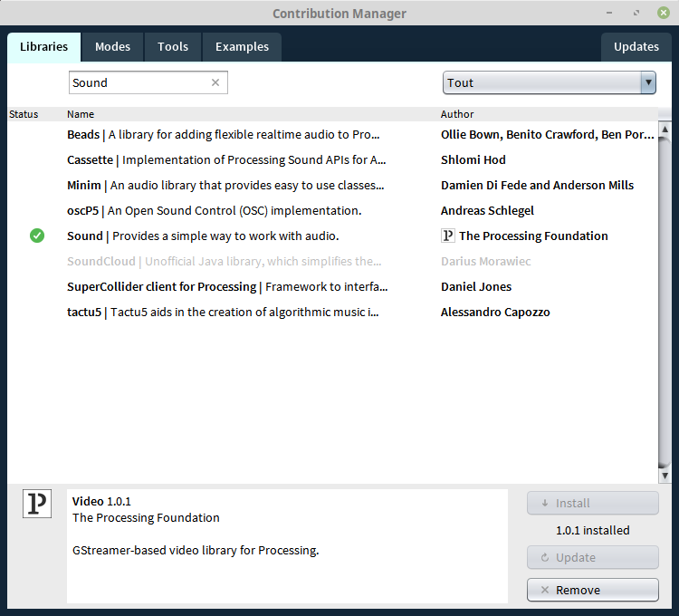Click inside the library search field
Screen dimensions: 679x616
pyautogui.click(x=139, y=82)
